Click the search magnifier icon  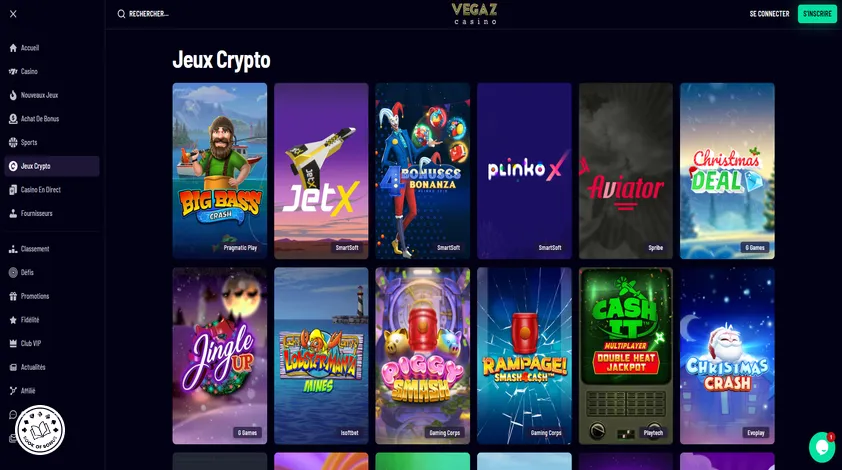(121, 14)
